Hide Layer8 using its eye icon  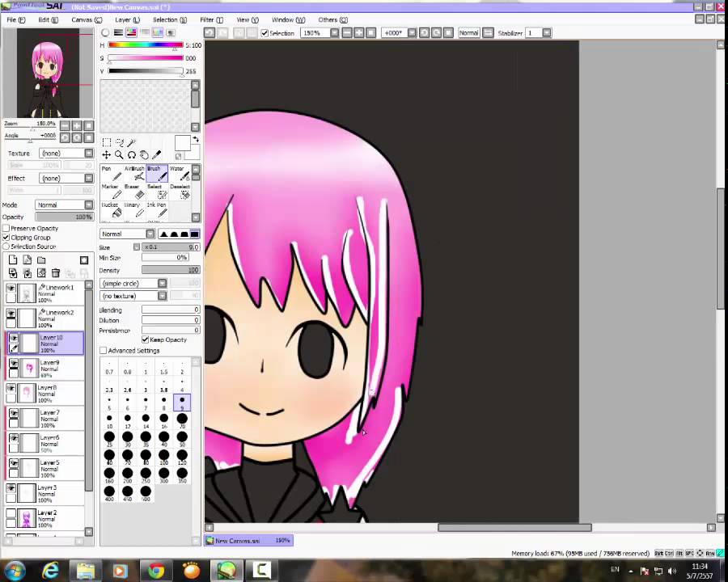[11, 389]
